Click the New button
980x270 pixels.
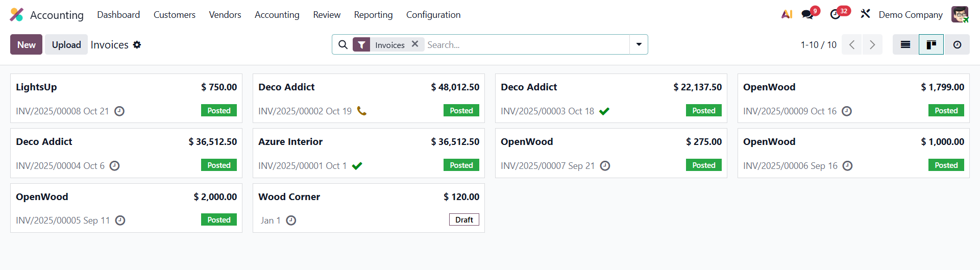pyautogui.click(x=27, y=45)
